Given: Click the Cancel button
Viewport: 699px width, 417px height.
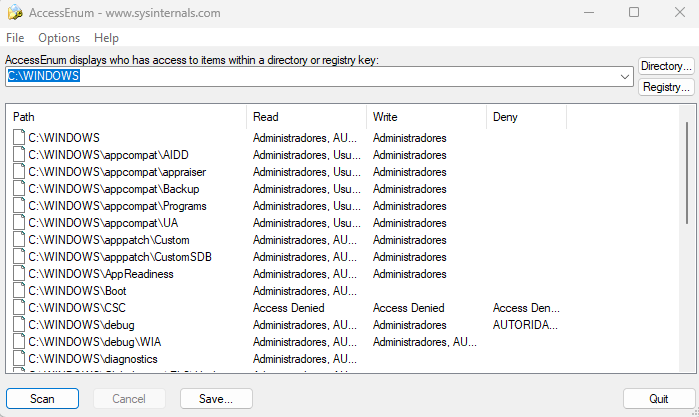Looking at the screenshot, I should 129,398.
